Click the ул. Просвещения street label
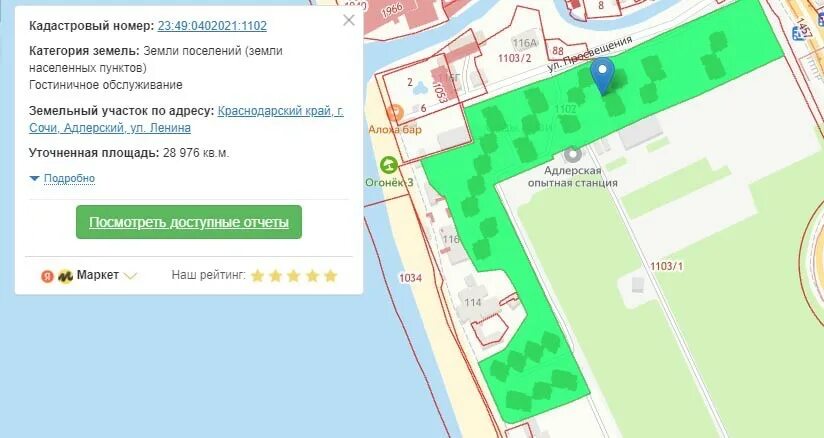824x438 pixels. click(x=589, y=54)
